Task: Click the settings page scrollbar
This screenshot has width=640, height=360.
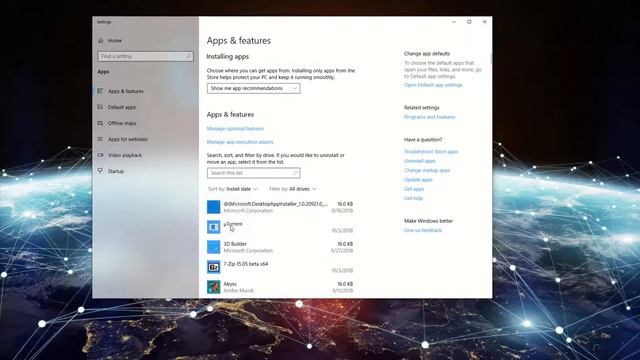Action: point(491,59)
